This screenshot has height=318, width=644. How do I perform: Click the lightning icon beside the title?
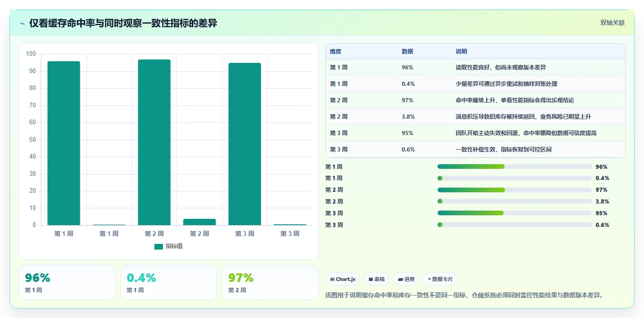23,23
